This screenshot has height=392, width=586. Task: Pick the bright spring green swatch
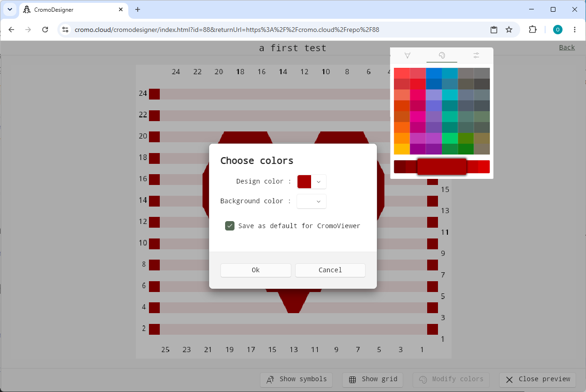click(450, 138)
